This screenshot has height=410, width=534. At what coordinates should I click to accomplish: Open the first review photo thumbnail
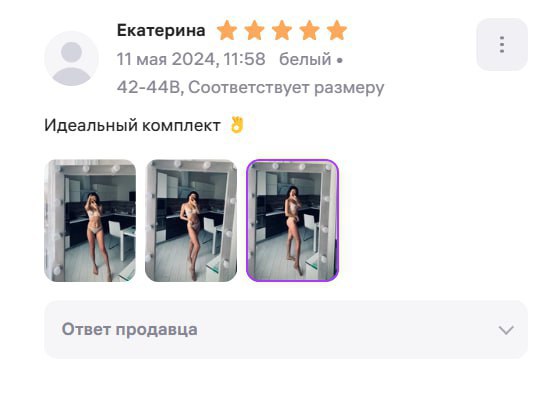point(90,221)
